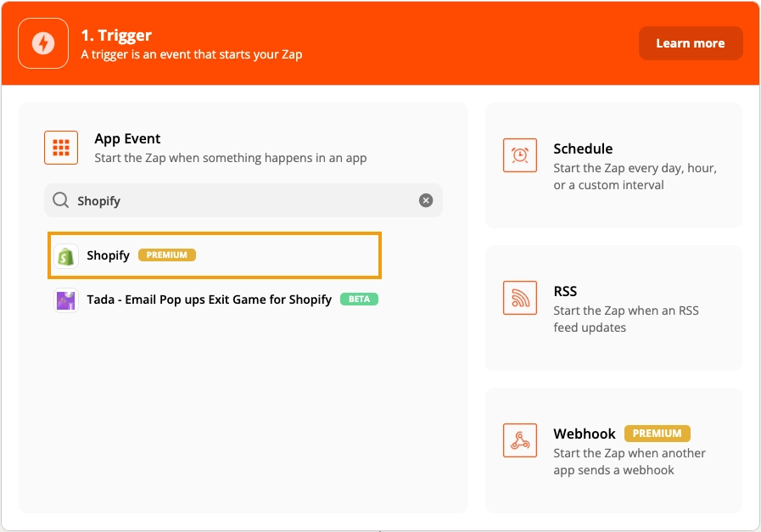Viewport: 761px width, 532px height.
Task: Click the Tada app purple icon
Action: click(x=66, y=300)
